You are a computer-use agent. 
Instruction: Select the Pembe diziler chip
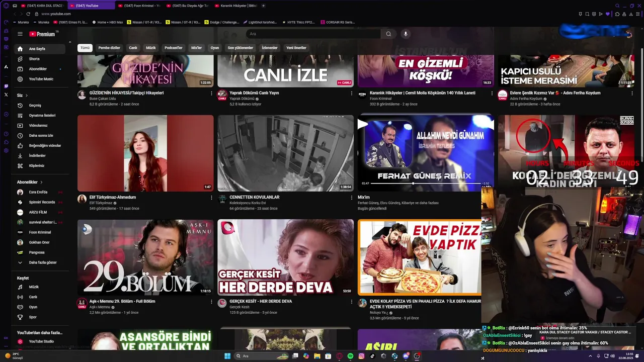point(109,48)
